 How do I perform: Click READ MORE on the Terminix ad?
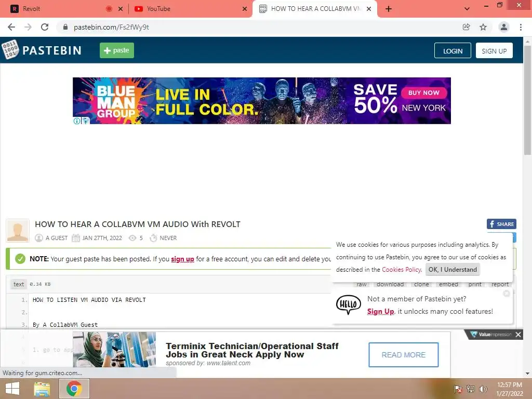403,355
